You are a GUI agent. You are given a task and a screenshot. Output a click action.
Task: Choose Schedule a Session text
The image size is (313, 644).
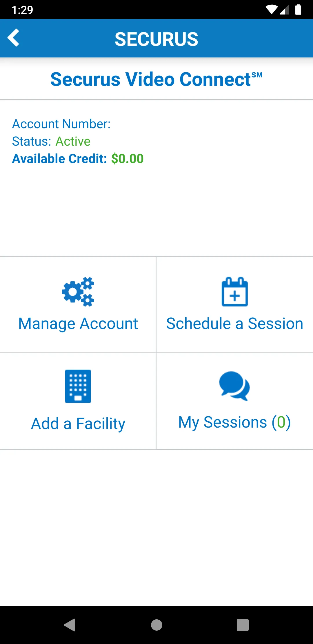(x=235, y=323)
